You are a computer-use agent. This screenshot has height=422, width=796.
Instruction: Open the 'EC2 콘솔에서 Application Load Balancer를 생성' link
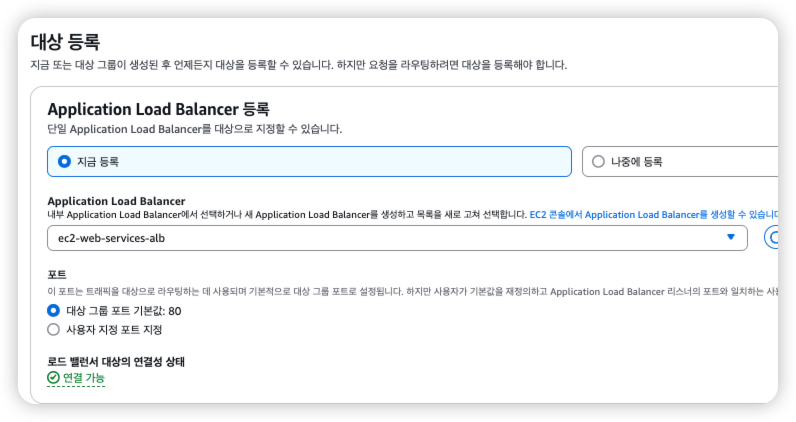click(654, 215)
